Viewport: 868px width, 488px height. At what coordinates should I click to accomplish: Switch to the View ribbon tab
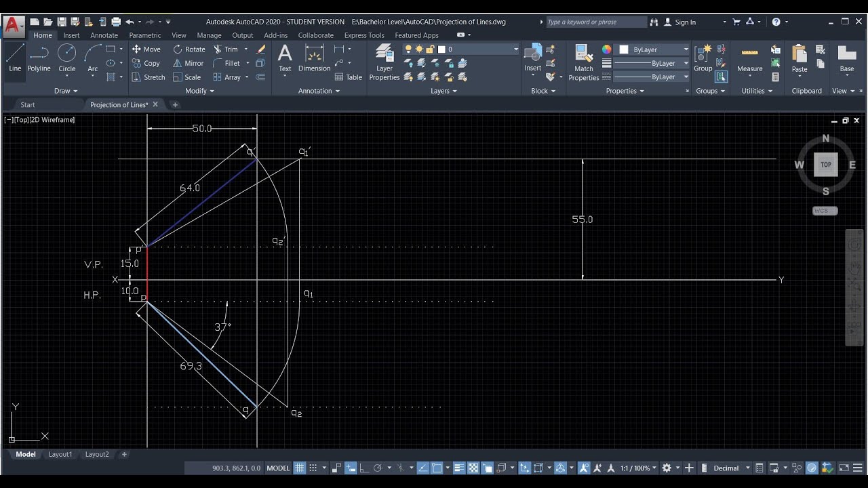coord(179,35)
